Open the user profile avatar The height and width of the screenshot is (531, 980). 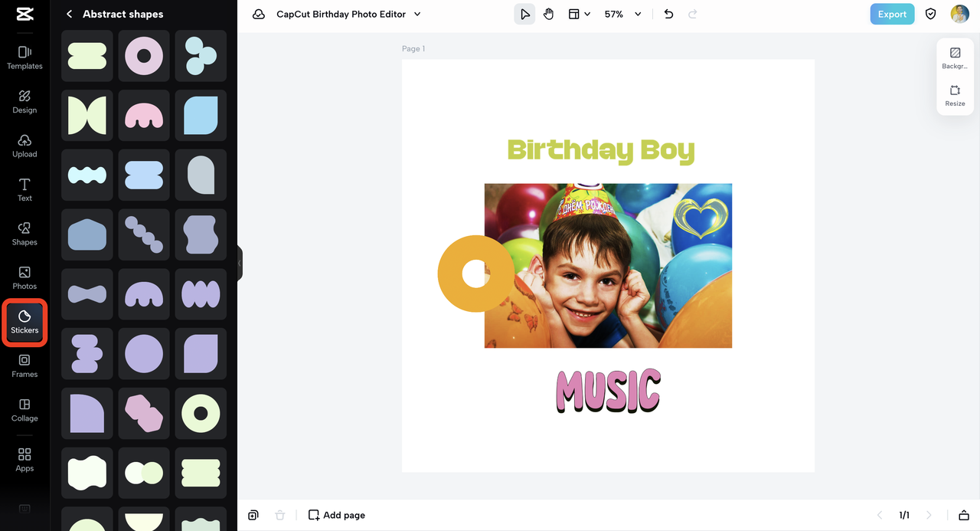coord(959,14)
